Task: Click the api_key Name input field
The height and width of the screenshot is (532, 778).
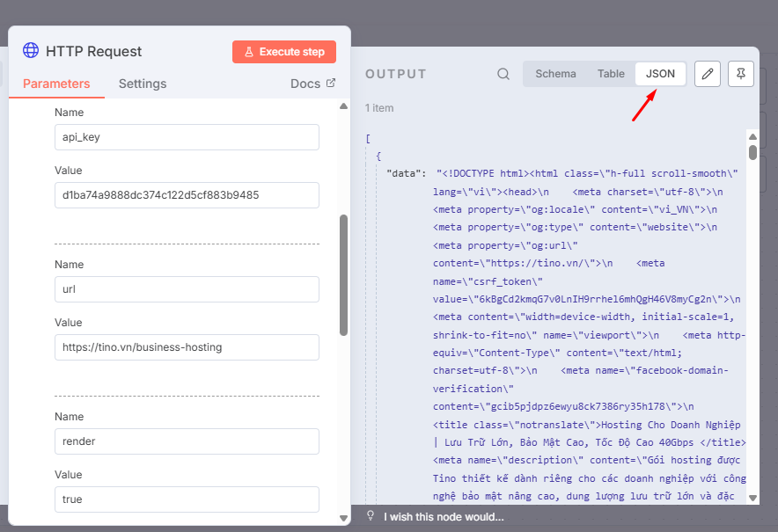Action: (187, 137)
